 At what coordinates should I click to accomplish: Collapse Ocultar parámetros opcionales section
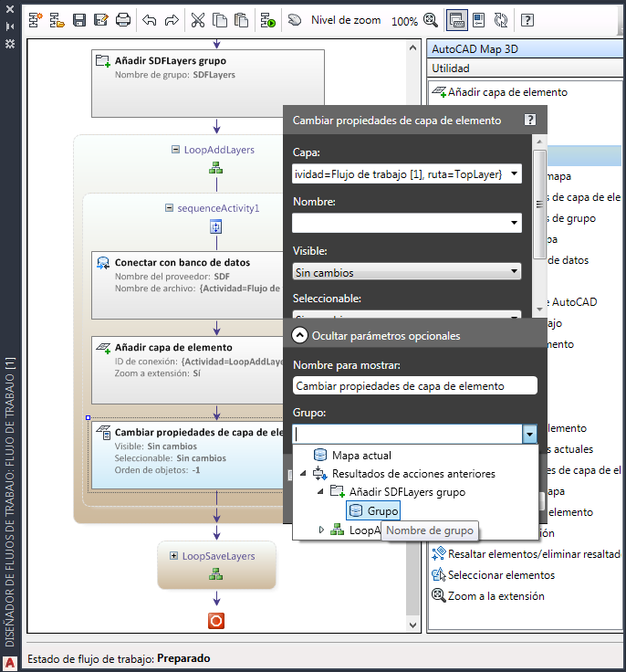pos(300,335)
